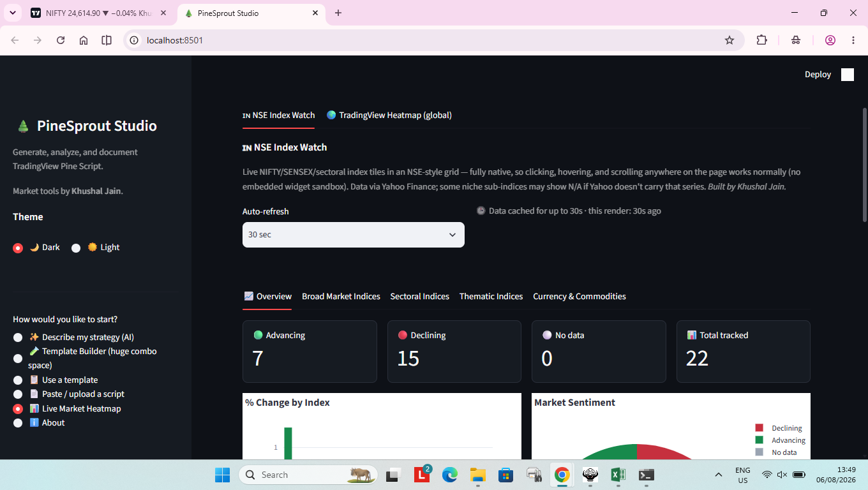The image size is (868, 490).
Task: Open the Chrome profile avatar icon
Action: (830, 40)
